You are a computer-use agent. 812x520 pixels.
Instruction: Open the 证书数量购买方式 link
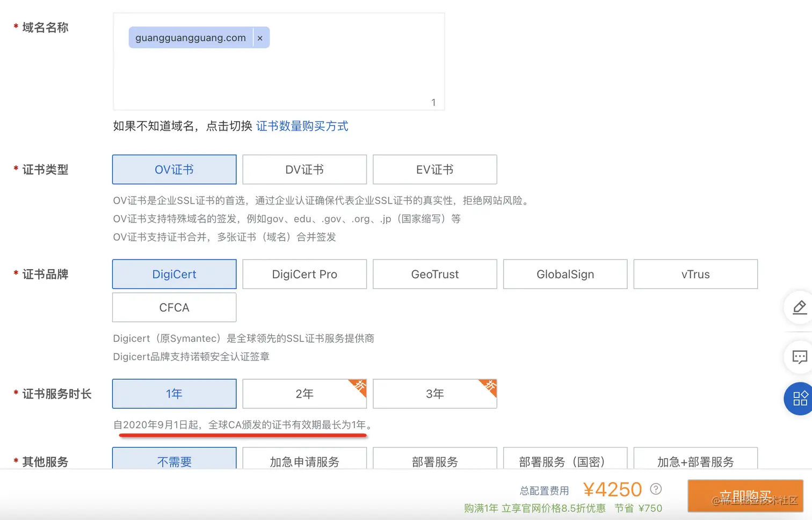point(302,126)
